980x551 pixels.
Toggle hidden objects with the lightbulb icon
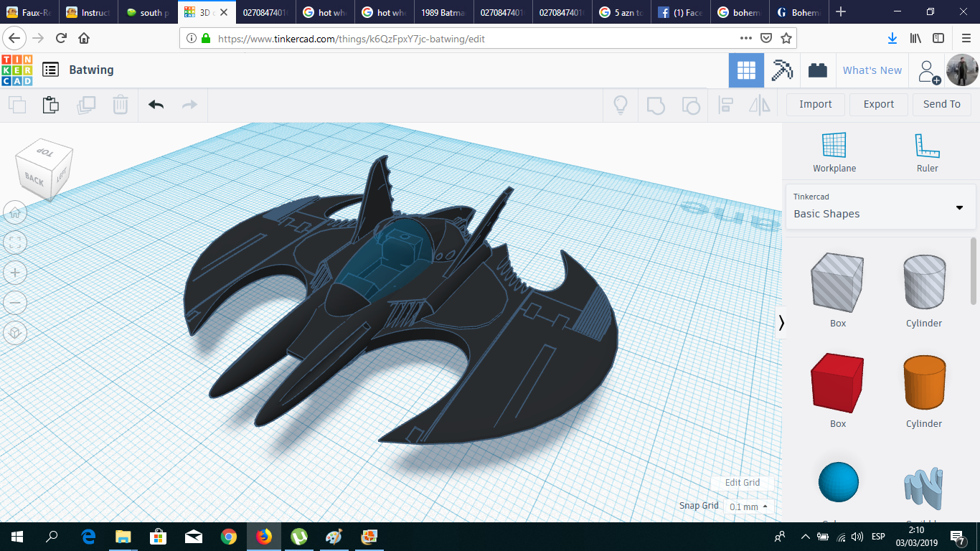pyautogui.click(x=620, y=105)
